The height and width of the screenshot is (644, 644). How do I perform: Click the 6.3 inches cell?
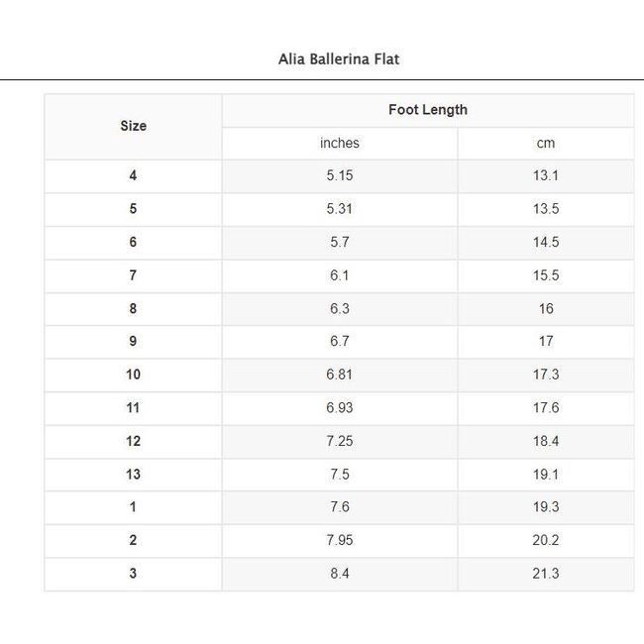[339, 308]
